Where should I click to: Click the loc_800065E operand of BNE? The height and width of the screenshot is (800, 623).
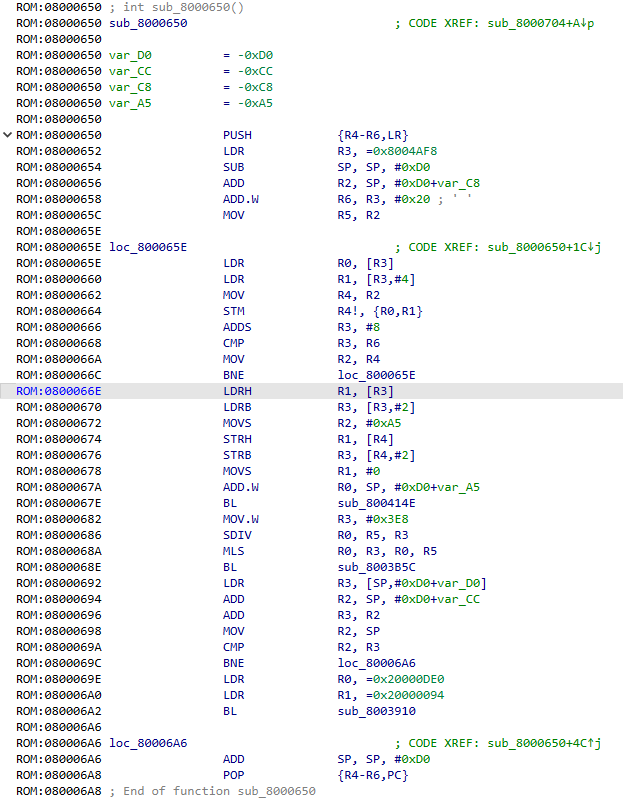pos(376,375)
